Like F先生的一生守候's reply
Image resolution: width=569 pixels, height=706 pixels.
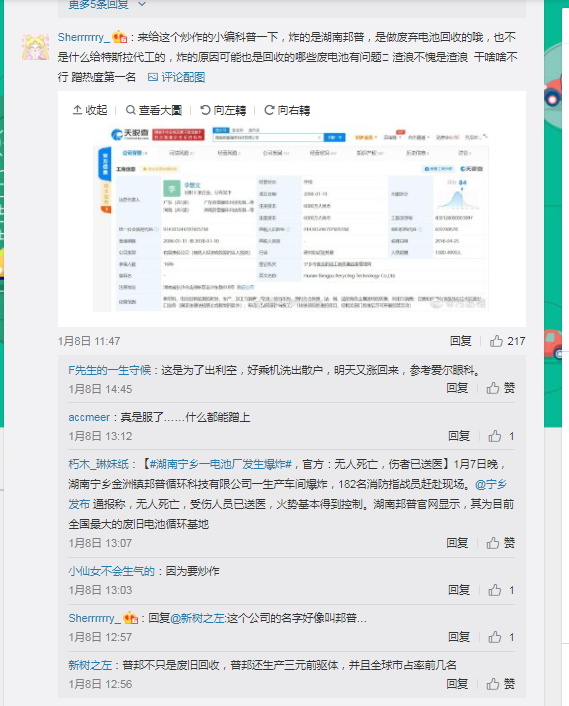click(501, 388)
